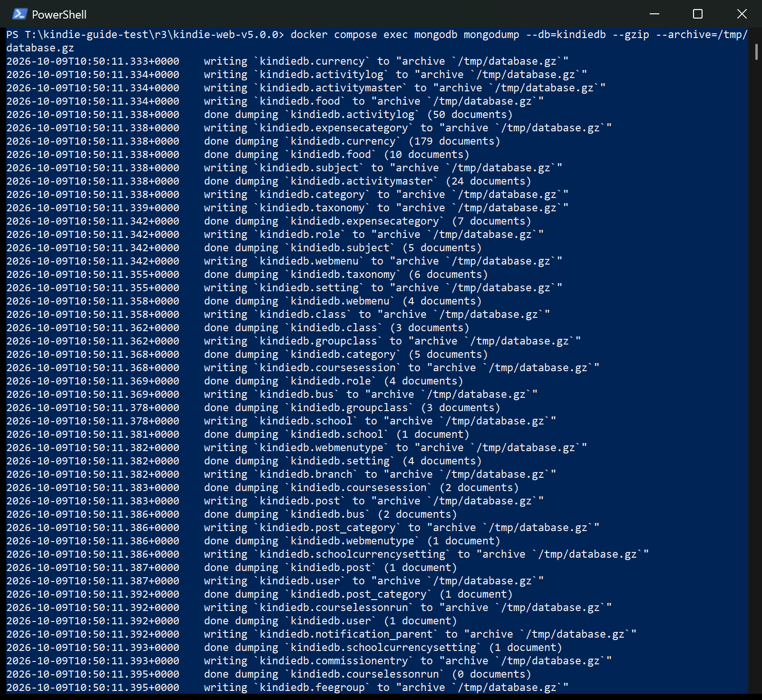Select 'done dumping kindiedb.school' (1 document) line
762x700 pixels.
pos(238,434)
